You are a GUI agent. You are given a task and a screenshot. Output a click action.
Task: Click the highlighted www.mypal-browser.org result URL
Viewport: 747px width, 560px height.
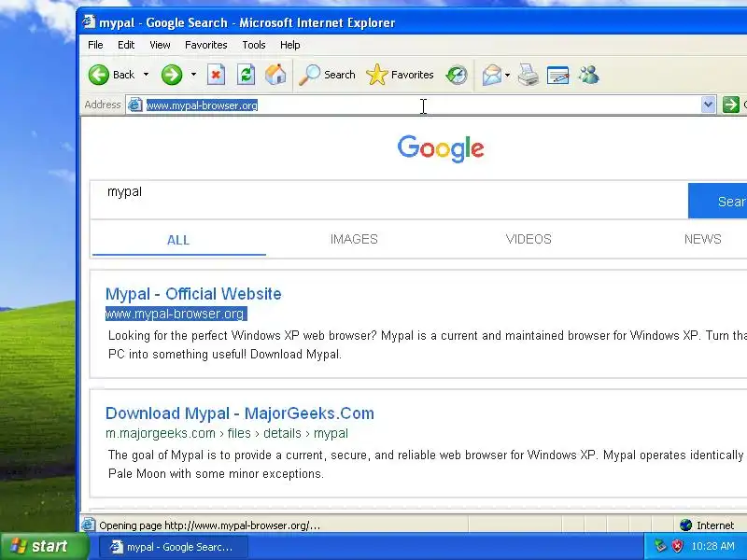(176, 314)
